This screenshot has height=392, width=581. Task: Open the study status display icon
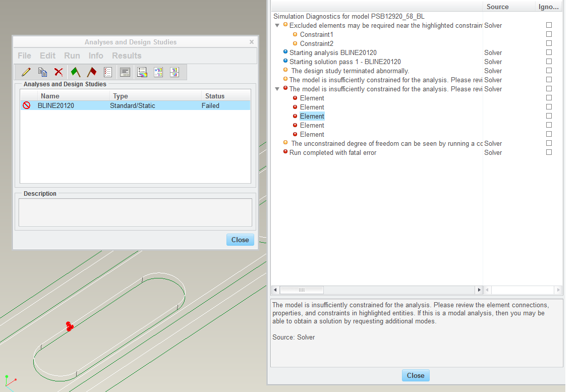point(125,72)
